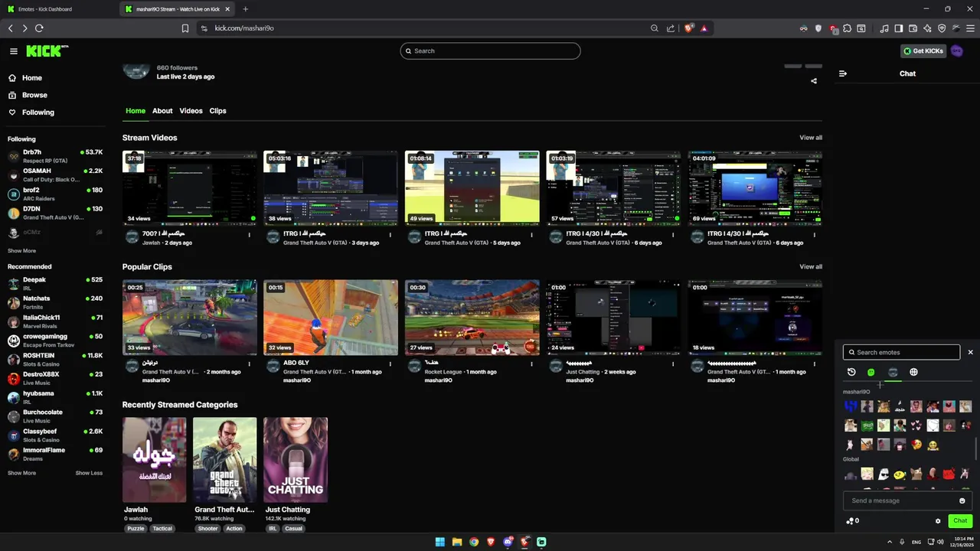Play the 00:30 Rocket League clip thumbnail
This screenshot has width=980, height=551.
472,318
